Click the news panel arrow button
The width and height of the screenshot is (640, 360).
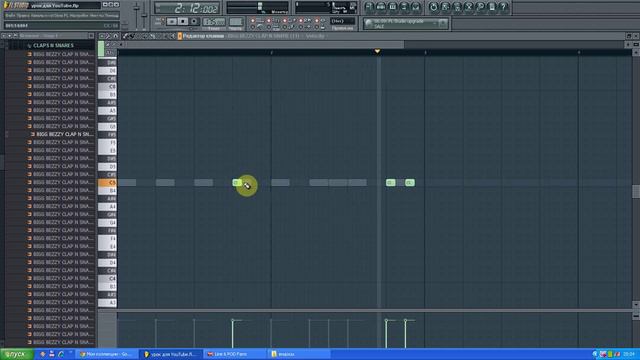pyautogui.click(x=443, y=24)
